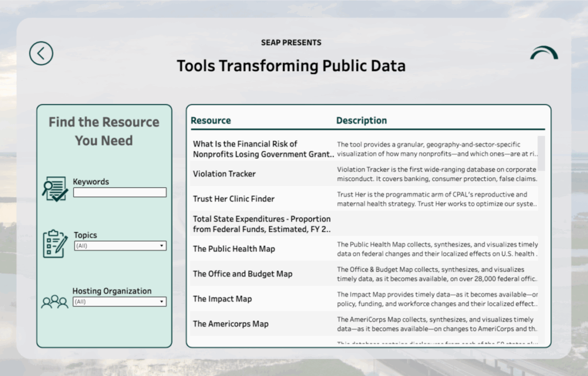Image resolution: width=588 pixels, height=376 pixels.
Task: Click the SEAP arch logo
Action: (543, 53)
